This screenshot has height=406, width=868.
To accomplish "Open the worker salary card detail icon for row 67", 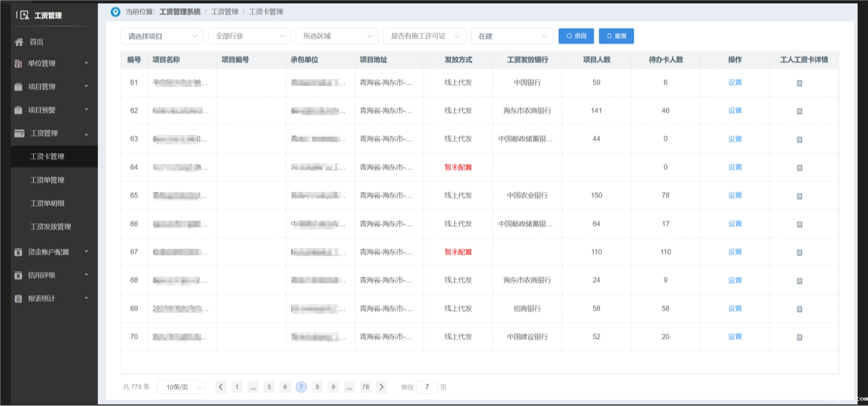I will (x=799, y=252).
